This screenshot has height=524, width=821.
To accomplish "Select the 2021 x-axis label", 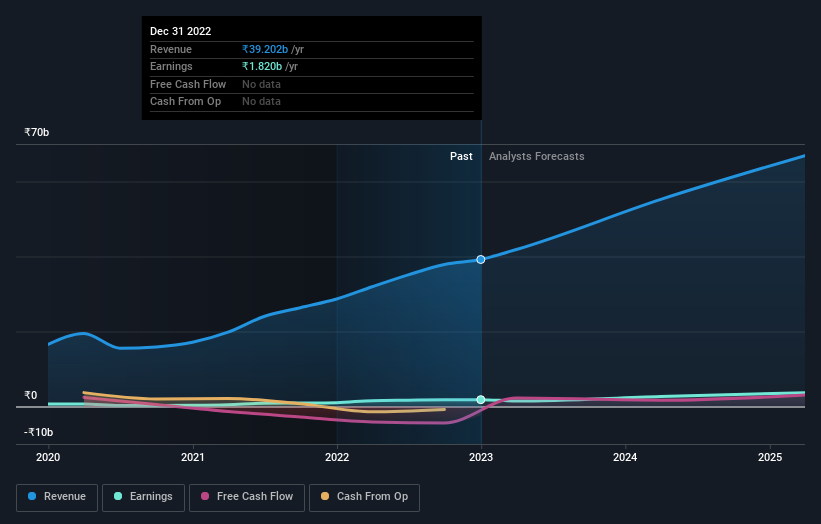I will click(x=193, y=457).
